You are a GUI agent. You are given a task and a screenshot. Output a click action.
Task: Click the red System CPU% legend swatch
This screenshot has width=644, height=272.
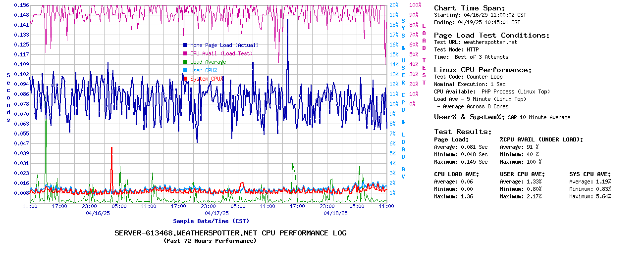point(185,79)
